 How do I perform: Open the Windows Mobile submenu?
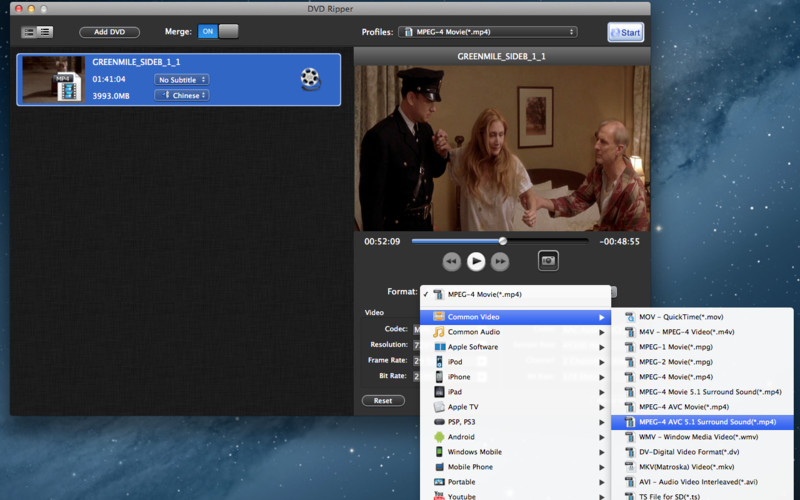(515, 452)
